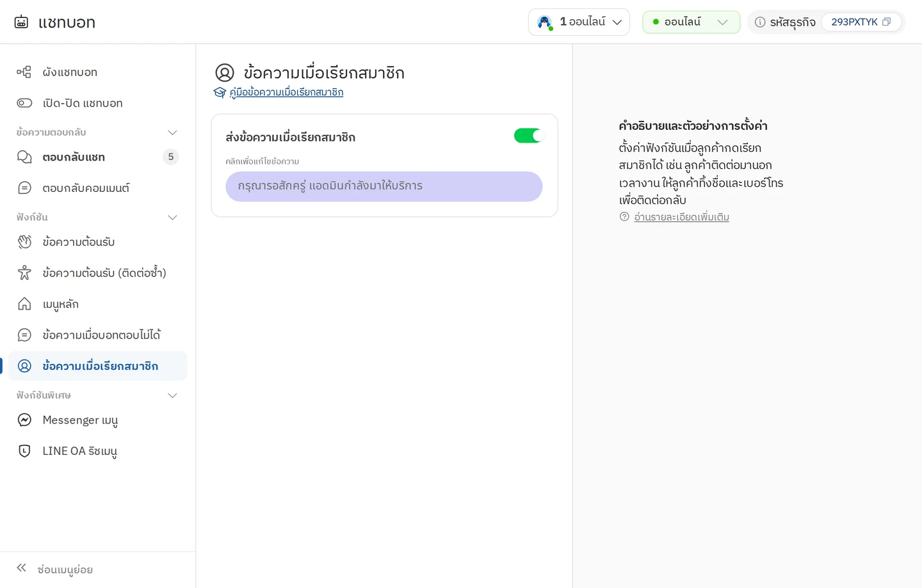Toggle off ส่งข้อความเมื่อเรียกสมาชิก switch
922x588 pixels.
(528, 136)
